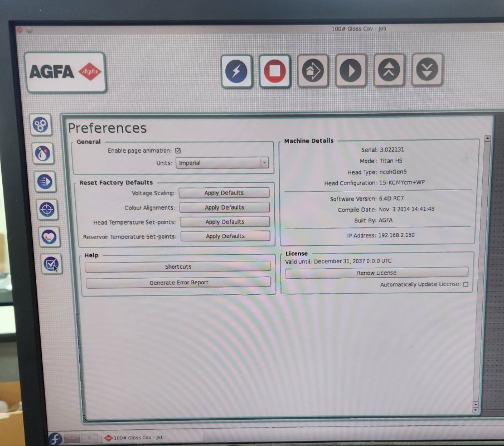Click the play arrow toolbar icon

click(351, 70)
